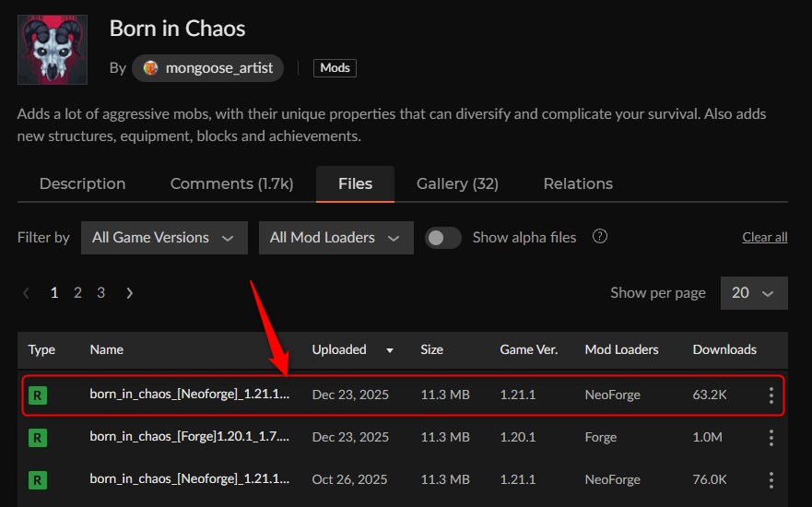Viewport: 812px width, 507px height.
Task: Enable the Show alpha files toggle
Action: coord(443,238)
